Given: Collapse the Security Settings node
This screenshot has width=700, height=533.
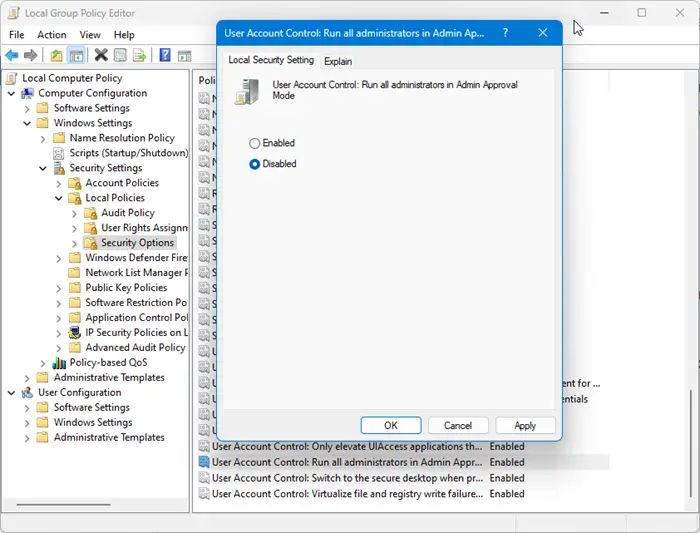Looking at the screenshot, I should point(43,168).
